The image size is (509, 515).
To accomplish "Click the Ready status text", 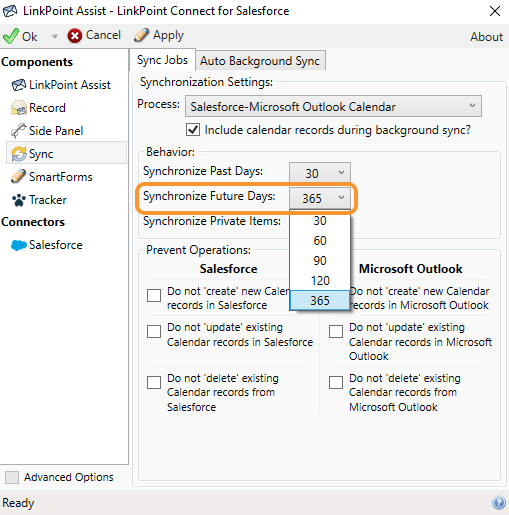I will [18, 503].
